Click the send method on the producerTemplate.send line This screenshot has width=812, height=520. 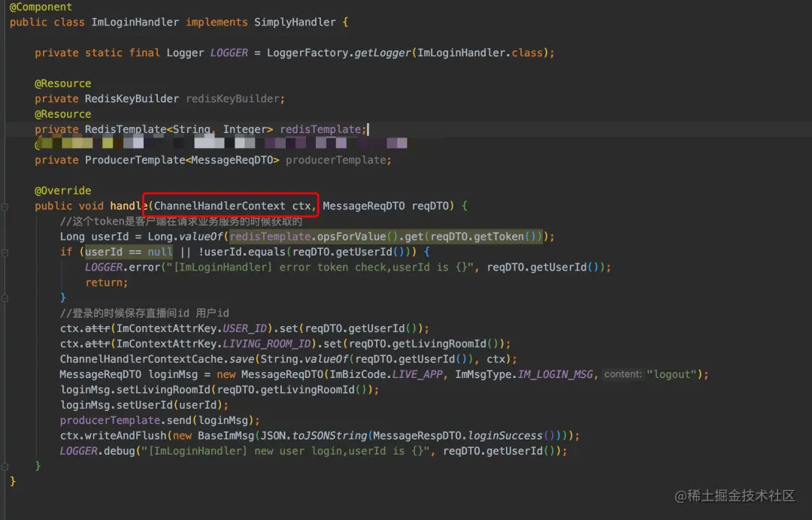click(x=179, y=420)
